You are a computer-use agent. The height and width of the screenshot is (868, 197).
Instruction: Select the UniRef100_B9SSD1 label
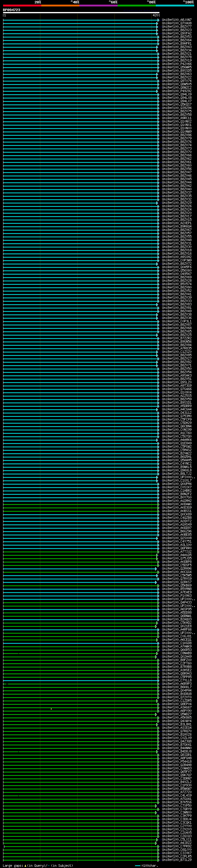coord(177,403)
